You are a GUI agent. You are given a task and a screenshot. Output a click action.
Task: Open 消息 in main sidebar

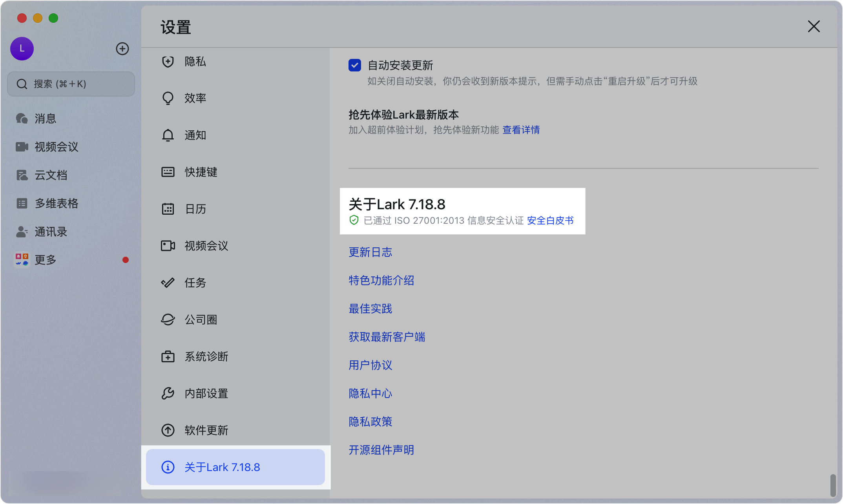coord(71,119)
